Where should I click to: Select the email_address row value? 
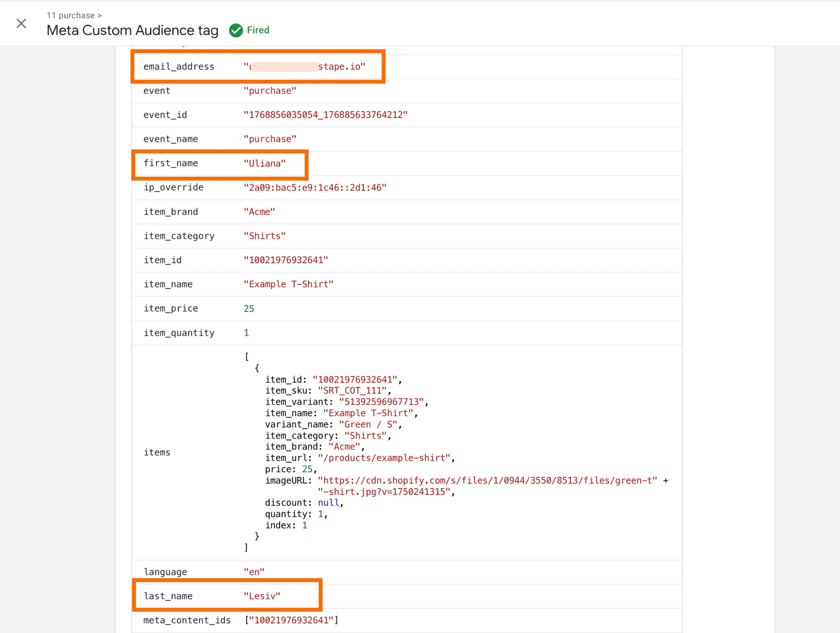[304, 67]
